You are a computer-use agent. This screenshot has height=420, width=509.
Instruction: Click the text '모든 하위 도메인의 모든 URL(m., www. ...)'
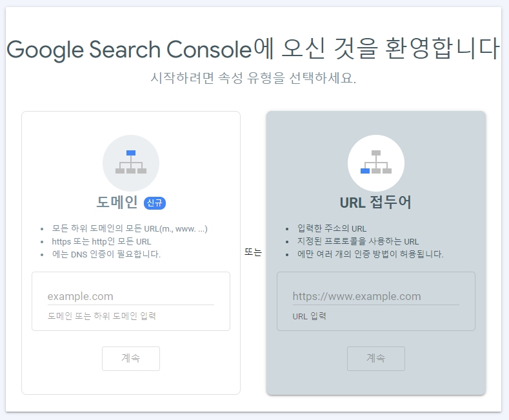(x=130, y=228)
